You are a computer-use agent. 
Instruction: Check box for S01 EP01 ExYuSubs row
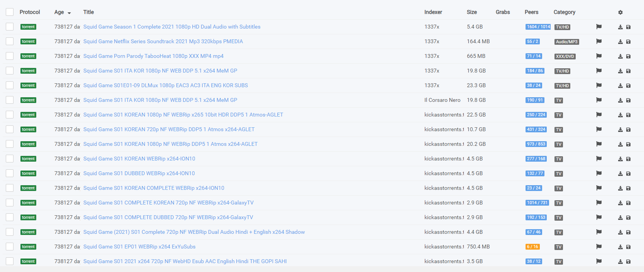click(10, 247)
